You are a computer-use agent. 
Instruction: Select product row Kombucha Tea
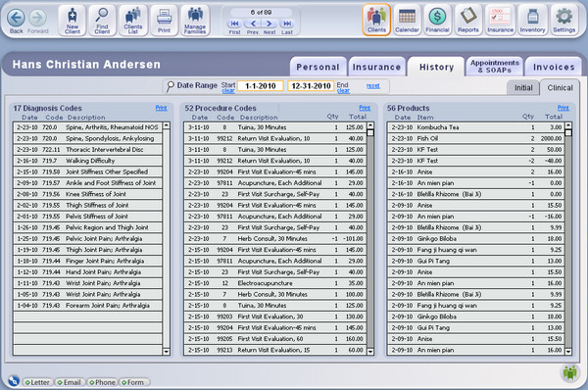pos(476,127)
